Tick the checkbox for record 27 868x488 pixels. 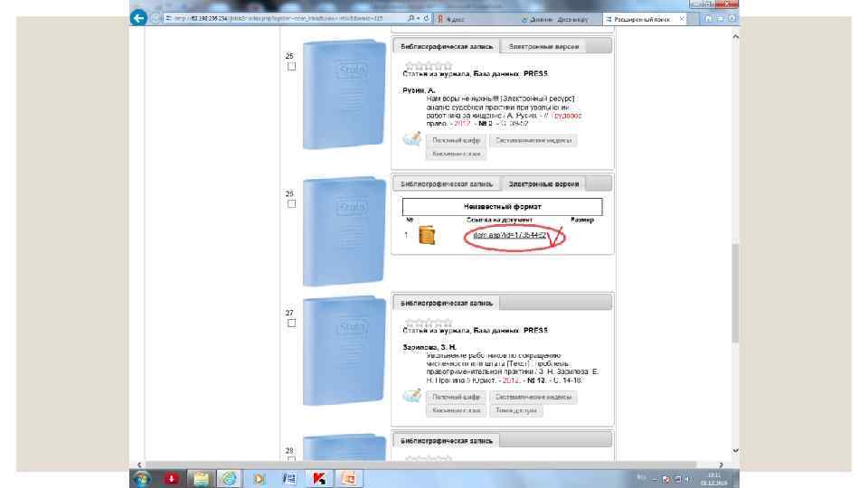[x=292, y=324]
